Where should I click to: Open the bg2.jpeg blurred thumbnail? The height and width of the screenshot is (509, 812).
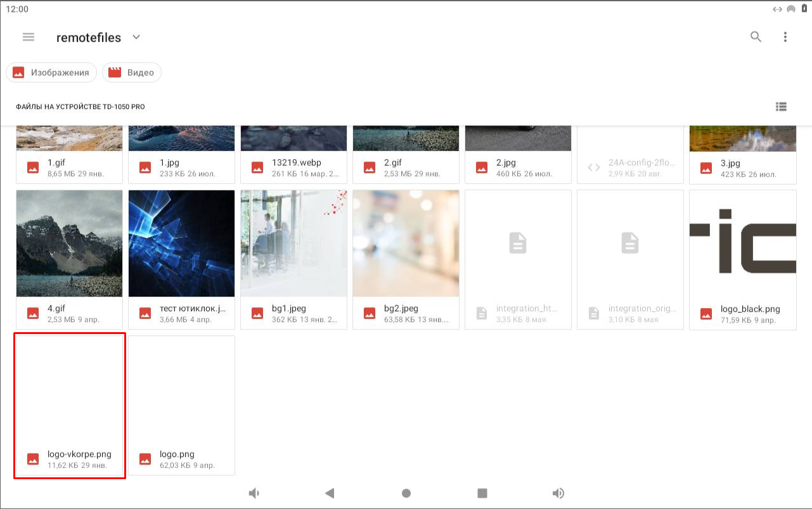pos(406,243)
